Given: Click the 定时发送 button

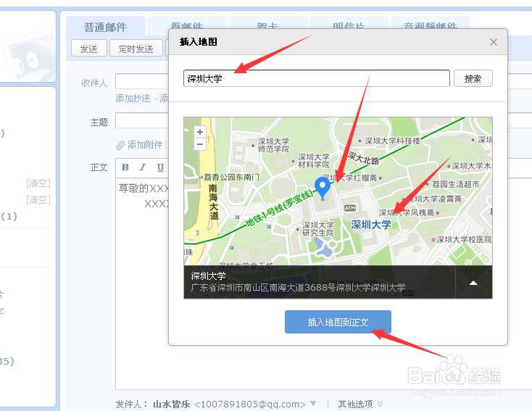Looking at the screenshot, I should point(136,49).
